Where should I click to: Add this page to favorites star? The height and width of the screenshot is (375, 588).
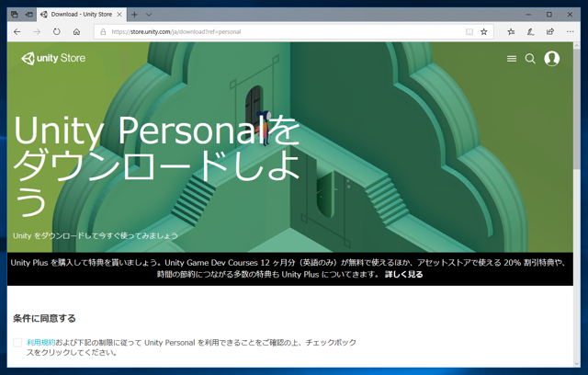(x=484, y=32)
